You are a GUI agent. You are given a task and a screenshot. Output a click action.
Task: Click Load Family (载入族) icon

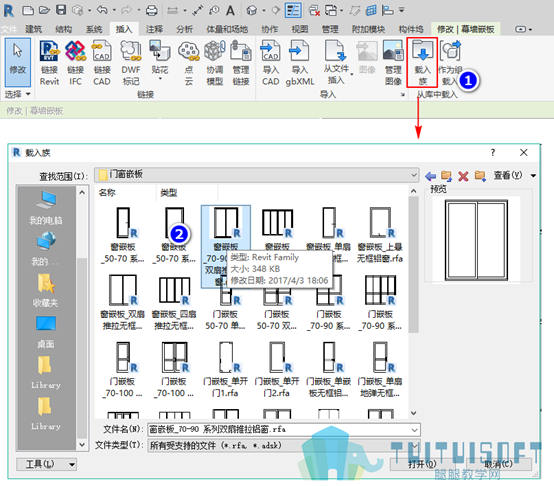point(422,63)
